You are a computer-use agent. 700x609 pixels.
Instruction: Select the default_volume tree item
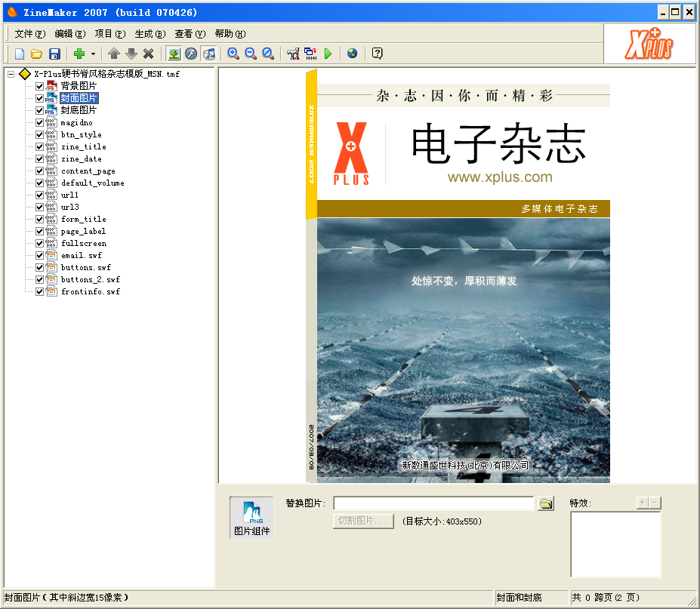pyautogui.click(x=92, y=183)
